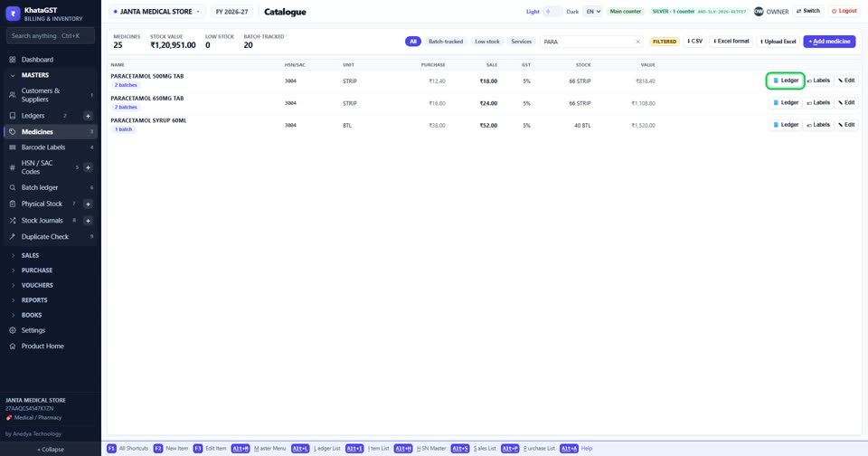Click Ledger for PARACETAMOL 650MG TAB
This screenshot has height=456, width=868.
(786, 102)
